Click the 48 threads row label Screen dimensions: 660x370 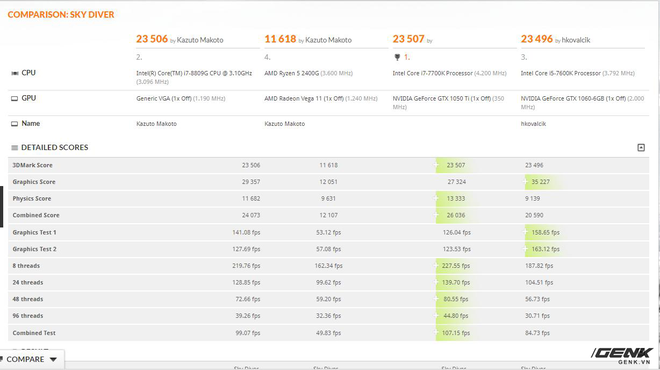(x=28, y=299)
